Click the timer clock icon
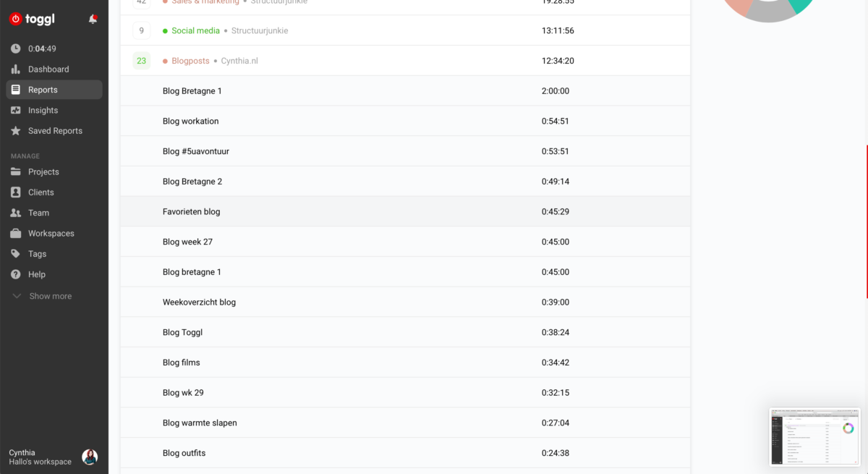The height and width of the screenshot is (474, 868). pyautogui.click(x=16, y=49)
